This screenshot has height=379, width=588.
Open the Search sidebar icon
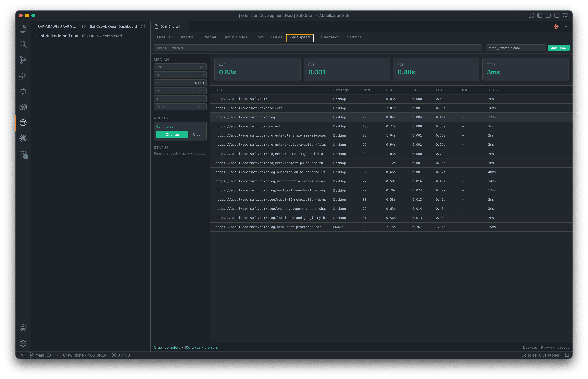pos(23,44)
